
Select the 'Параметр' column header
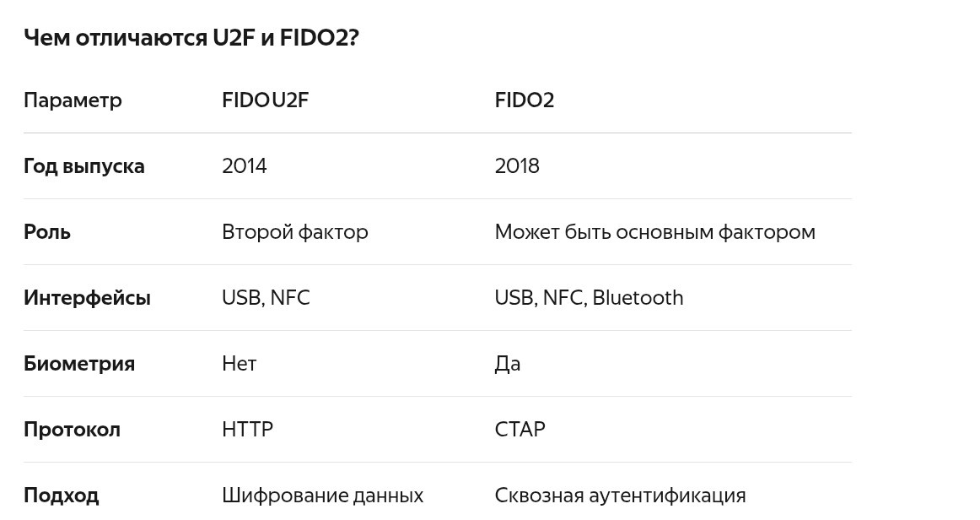(73, 100)
